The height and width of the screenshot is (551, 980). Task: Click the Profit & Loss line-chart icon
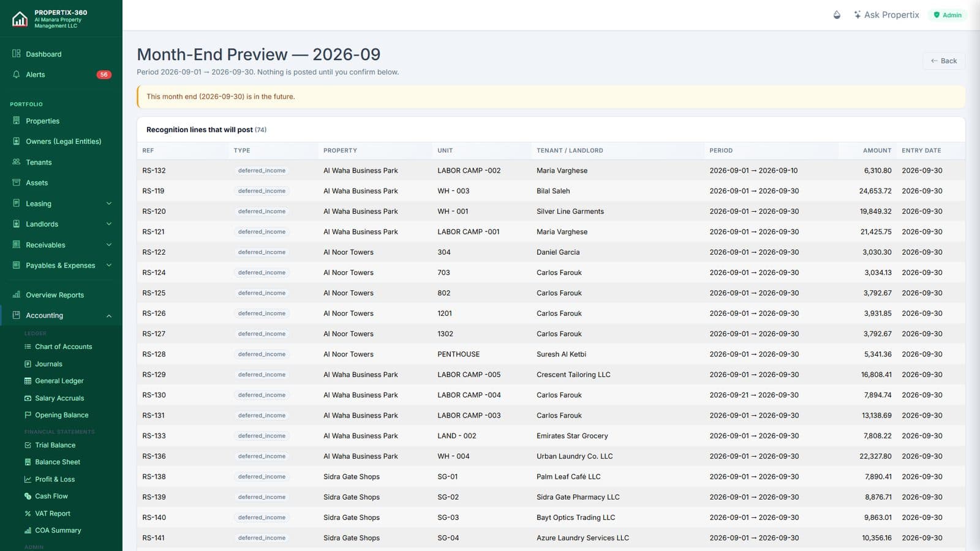(28, 479)
